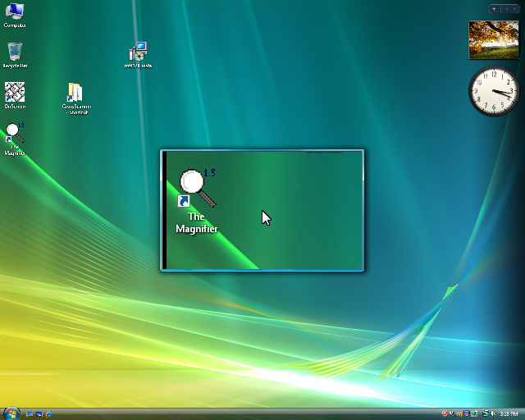Click the installer icon on the desktop
Viewport: 525px width, 420px height.
138,52
